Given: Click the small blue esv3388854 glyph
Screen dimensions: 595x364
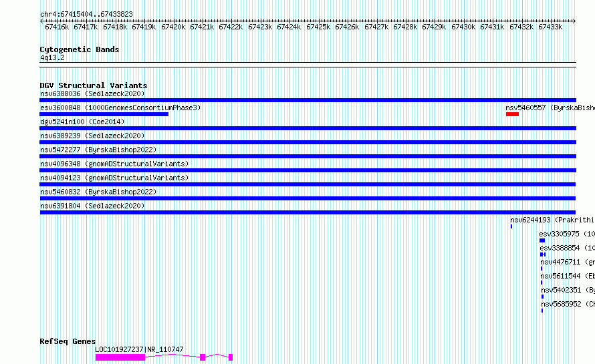Looking at the screenshot, I should 543,254.
